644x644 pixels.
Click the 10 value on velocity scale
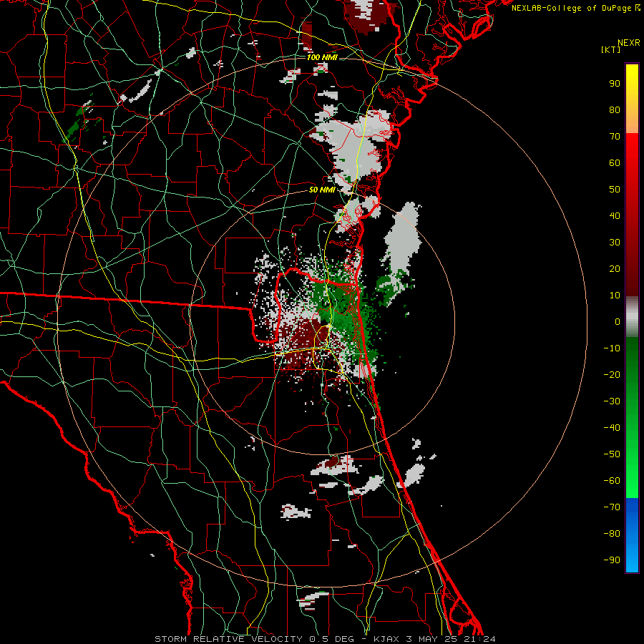[615, 296]
